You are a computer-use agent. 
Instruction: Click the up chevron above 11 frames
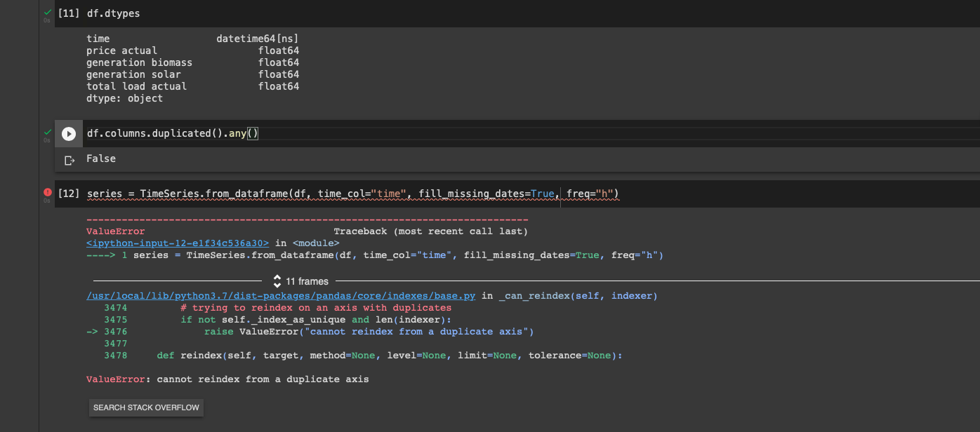(277, 277)
